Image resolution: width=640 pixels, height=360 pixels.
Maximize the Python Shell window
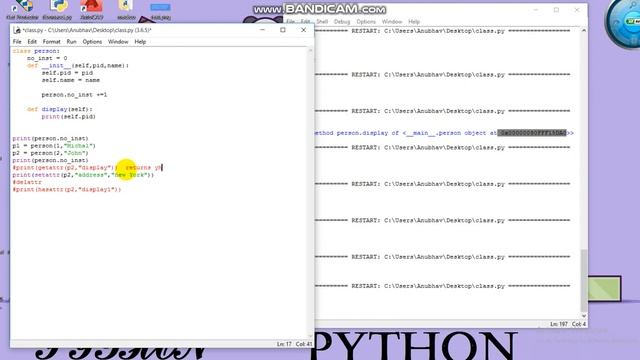coord(556,10)
